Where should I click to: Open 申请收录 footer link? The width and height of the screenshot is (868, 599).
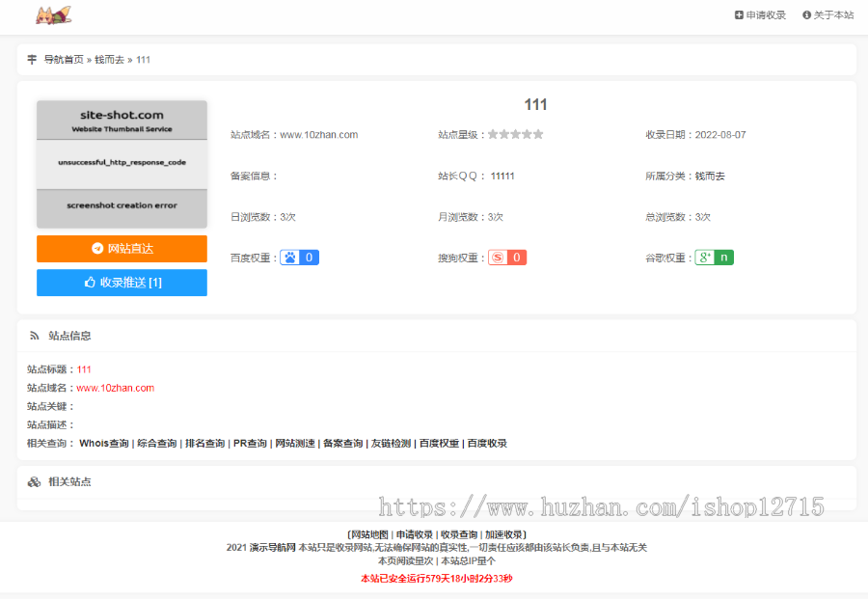[x=415, y=534]
